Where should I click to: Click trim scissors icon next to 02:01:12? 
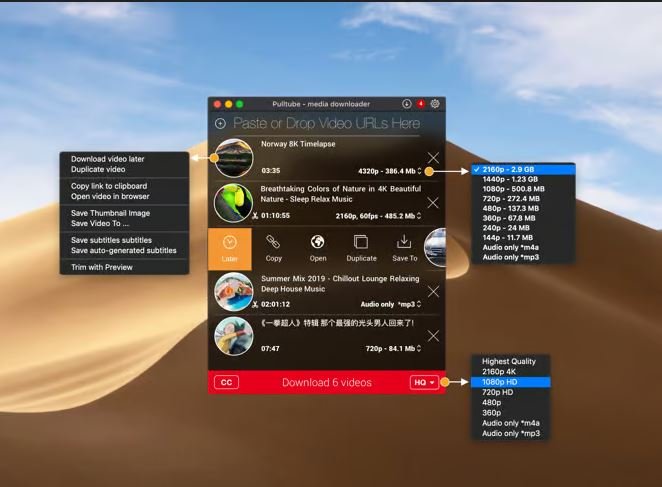(255, 304)
